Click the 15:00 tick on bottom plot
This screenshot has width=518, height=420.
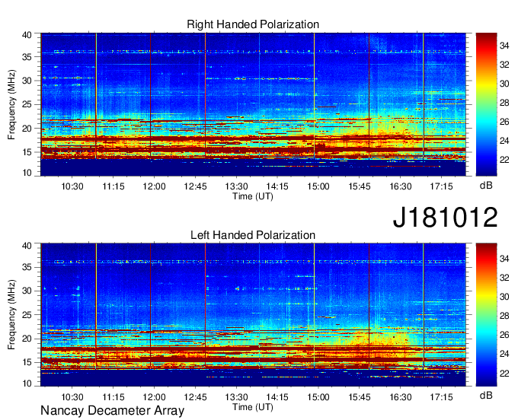pyautogui.click(x=318, y=397)
